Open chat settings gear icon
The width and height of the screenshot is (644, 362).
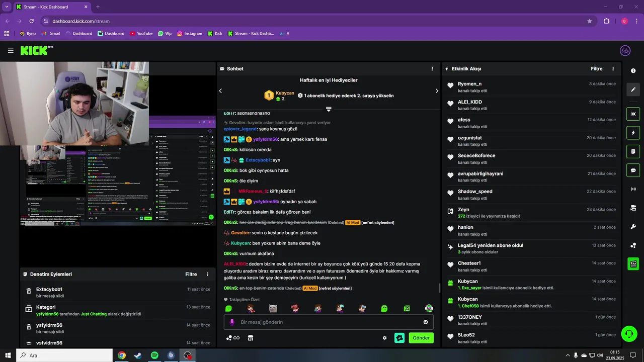pos(385,338)
